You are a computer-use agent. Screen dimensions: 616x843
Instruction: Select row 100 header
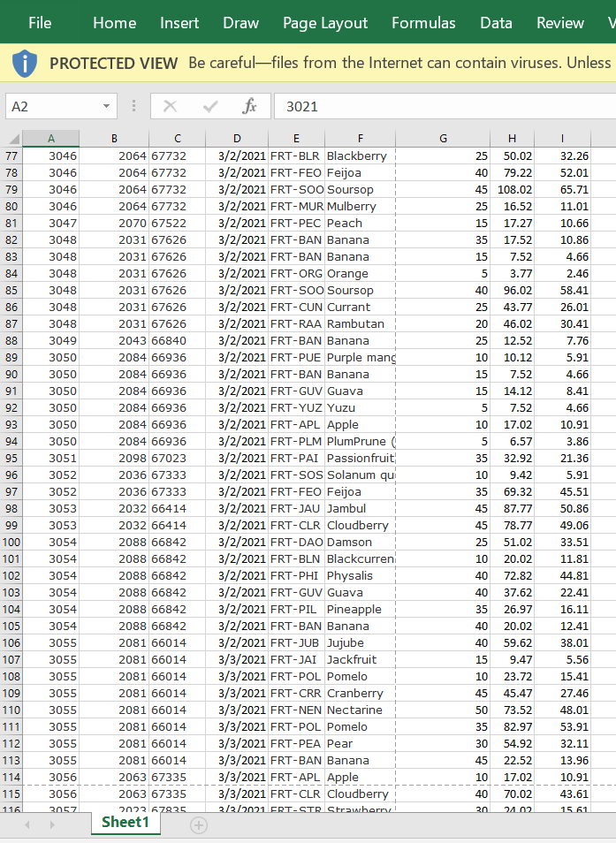point(11,542)
